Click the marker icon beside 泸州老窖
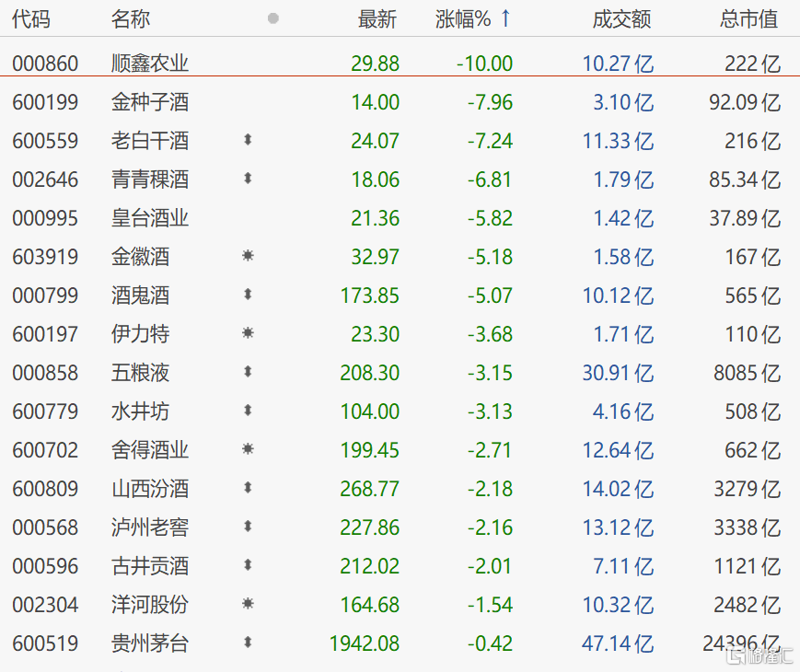Image resolution: width=800 pixels, height=672 pixels. tap(248, 526)
